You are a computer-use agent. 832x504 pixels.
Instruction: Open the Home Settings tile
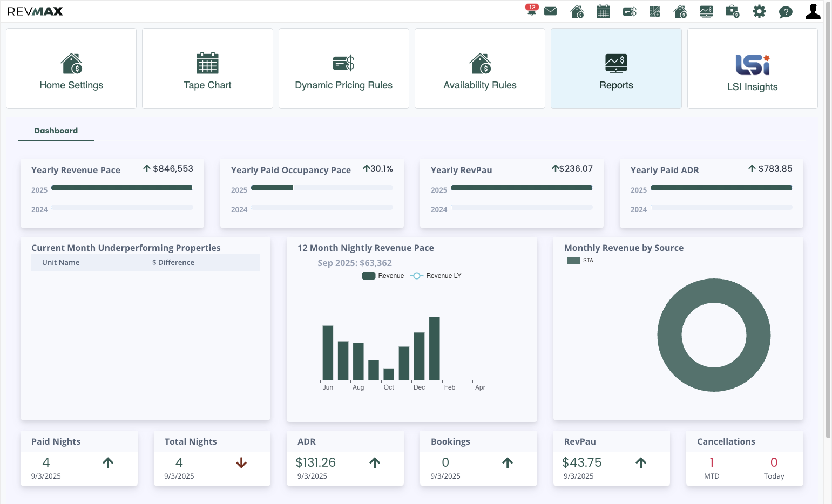(x=71, y=69)
